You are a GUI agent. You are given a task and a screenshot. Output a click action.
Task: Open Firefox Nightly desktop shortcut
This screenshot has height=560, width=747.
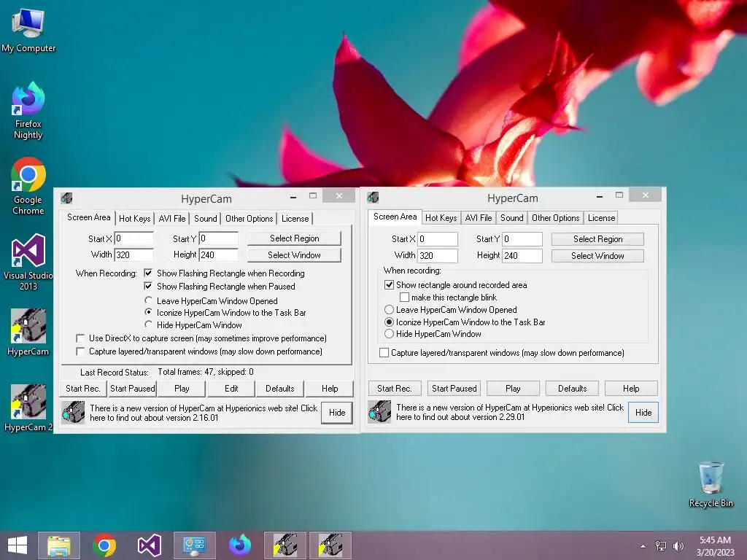click(28, 111)
